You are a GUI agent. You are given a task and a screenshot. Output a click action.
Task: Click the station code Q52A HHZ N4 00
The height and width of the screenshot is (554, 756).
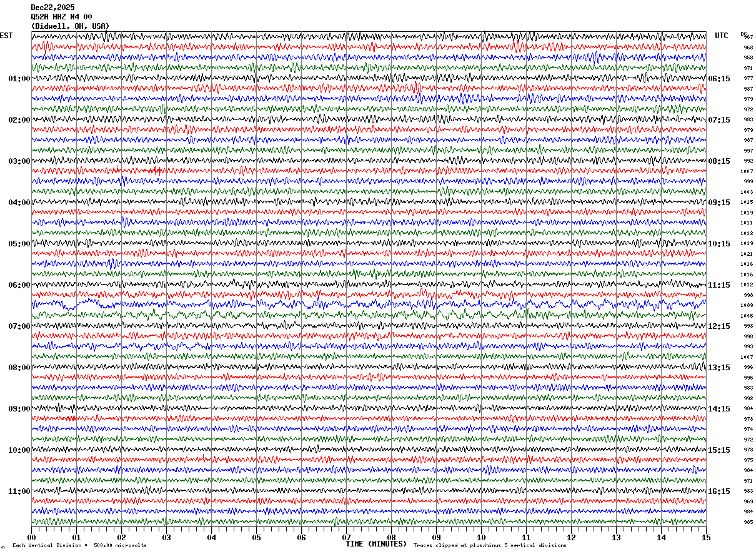[61, 17]
